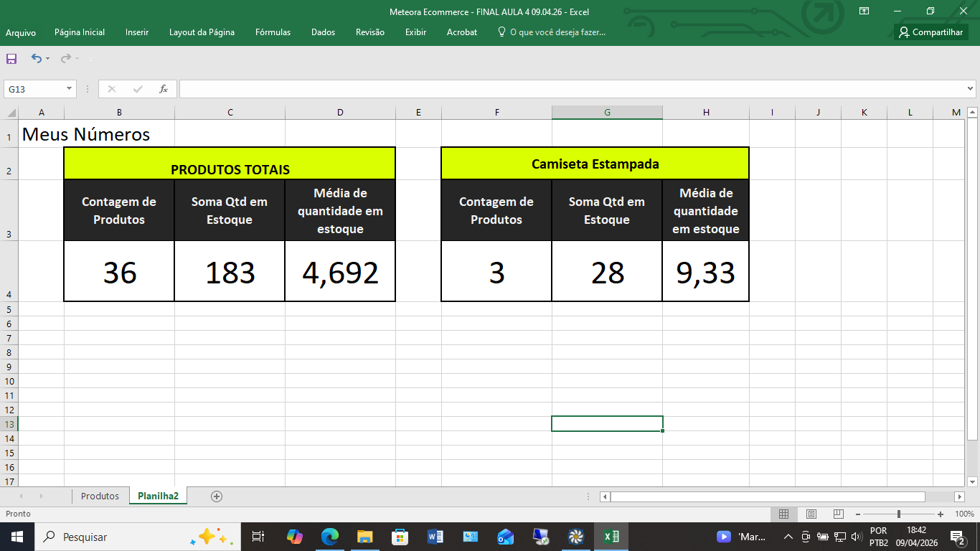
Task: Click the Save icon in quick access toolbar
Action: coord(11,58)
